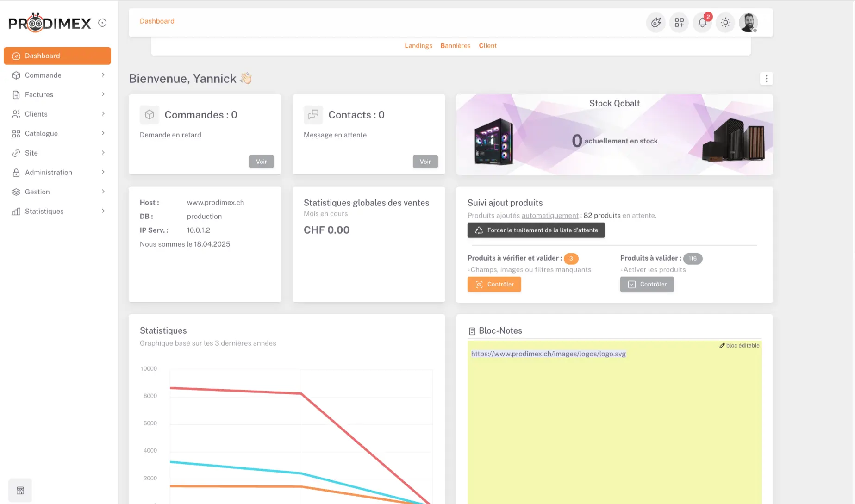Click the rocket speed icon in header

click(x=656, y=23)
